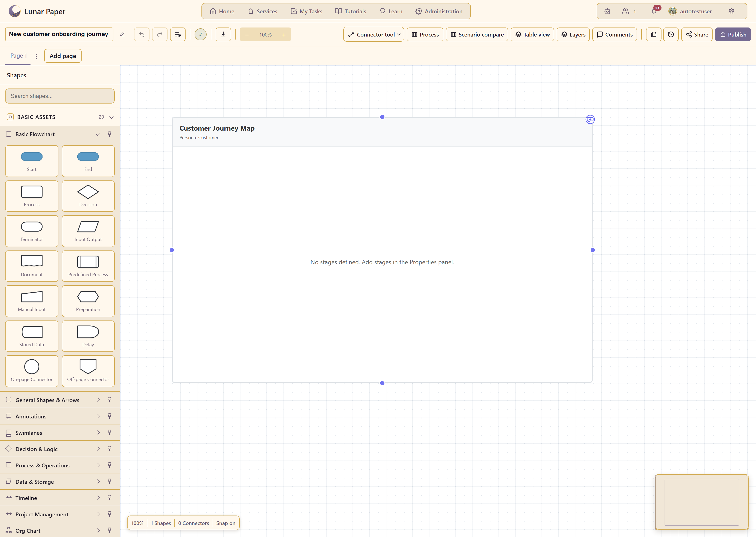Screen dimensions: 756x537
Task: Collapse the BASIC ASSETS section
Action: 111,117
